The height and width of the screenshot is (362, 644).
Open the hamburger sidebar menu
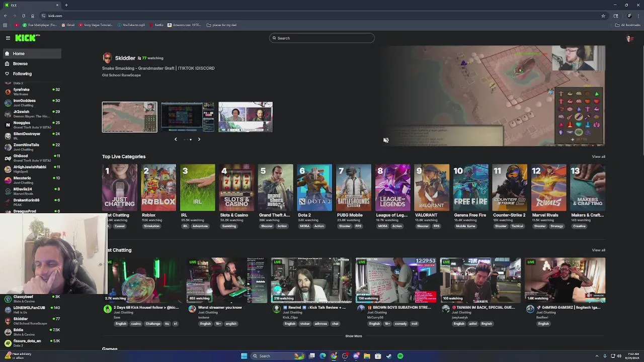[x=8, y=38]
